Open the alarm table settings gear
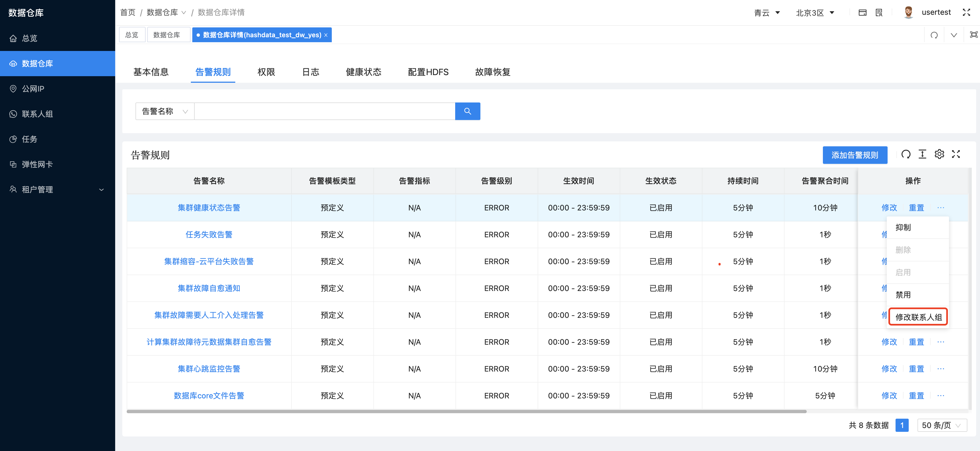 (x=939, y=154)
